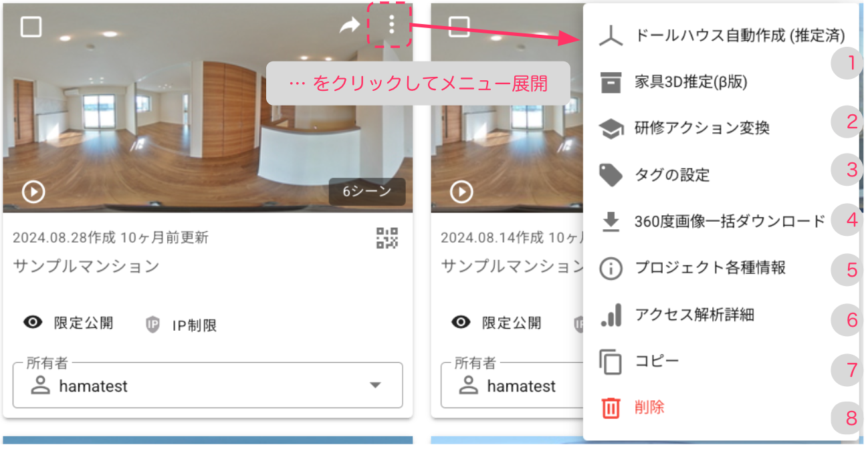Open first card panorama thumbnail
Viewport: 868px width, 449px height.
tap(207, 107)
